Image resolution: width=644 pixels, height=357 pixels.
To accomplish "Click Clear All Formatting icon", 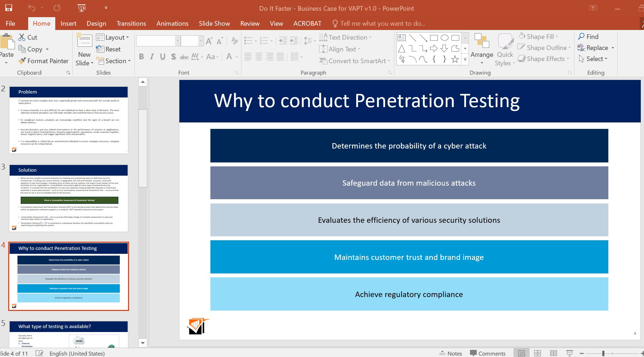I will (x=234, y=41).
